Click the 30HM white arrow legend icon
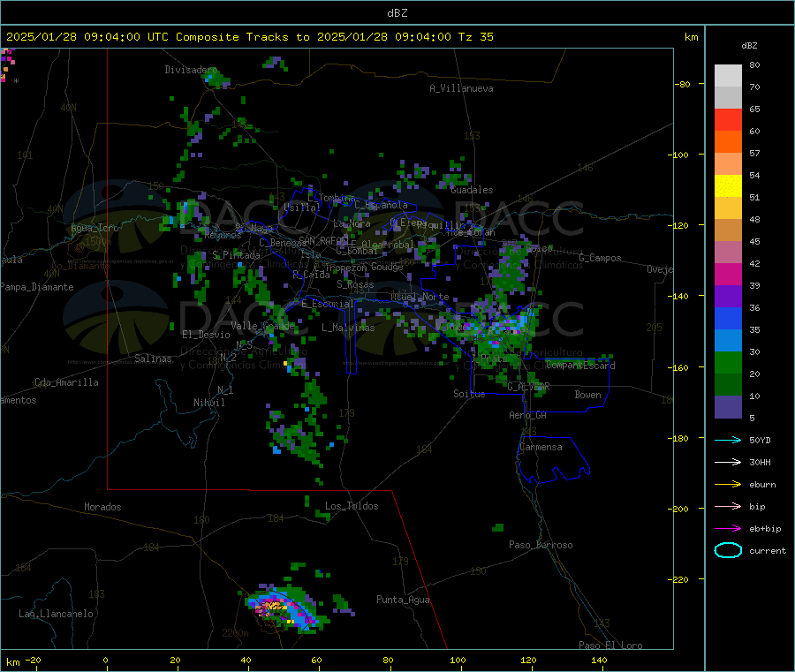795x672 pixels. [x=728, y=462]
